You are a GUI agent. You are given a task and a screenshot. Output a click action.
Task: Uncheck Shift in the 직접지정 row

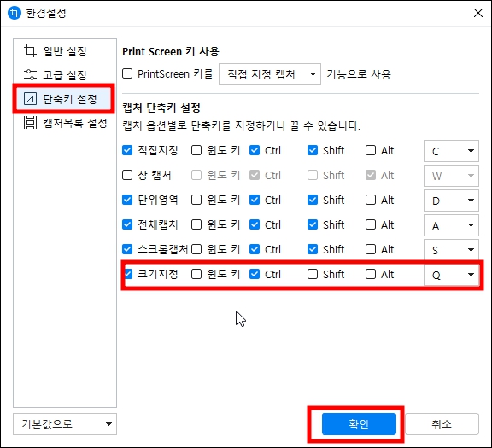(x=313, y=150)
